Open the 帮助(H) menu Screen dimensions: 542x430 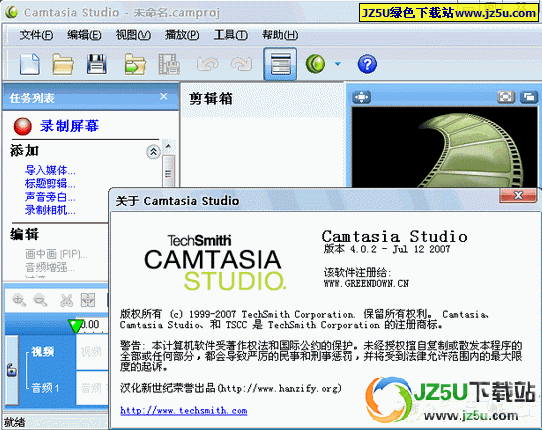280,35
